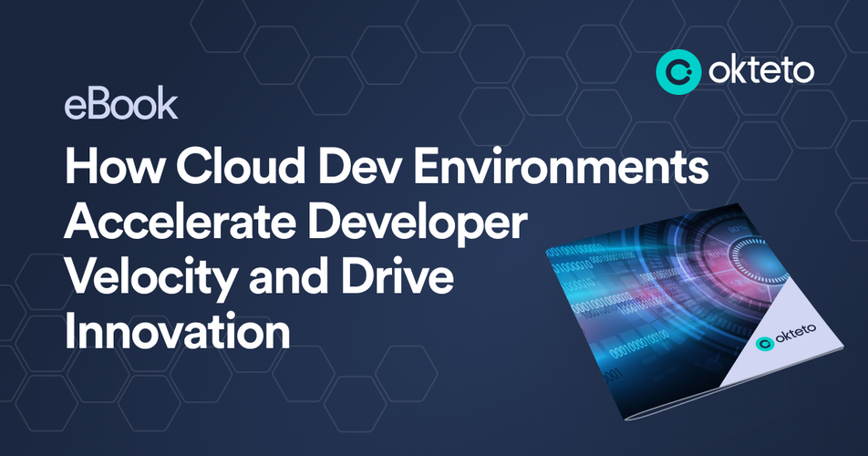This screenshot has width=868, height=456.
Task: Click the headline line 'How Cloud Dev Environments'
Action: tap(387, 166)
